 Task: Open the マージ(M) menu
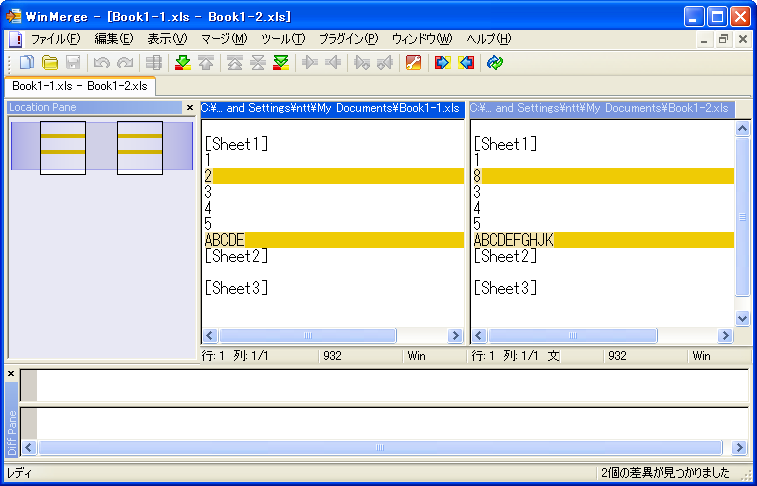224,39
